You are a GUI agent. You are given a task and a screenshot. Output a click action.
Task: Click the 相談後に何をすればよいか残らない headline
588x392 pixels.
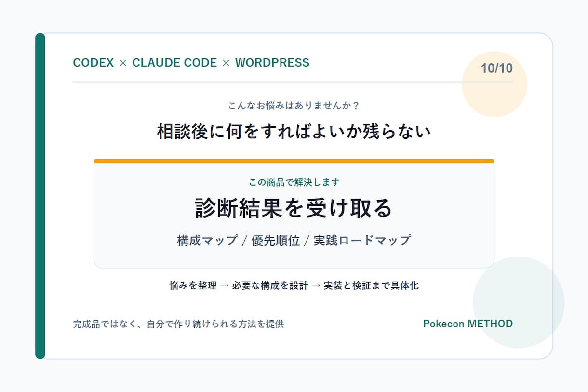(294, 131)
